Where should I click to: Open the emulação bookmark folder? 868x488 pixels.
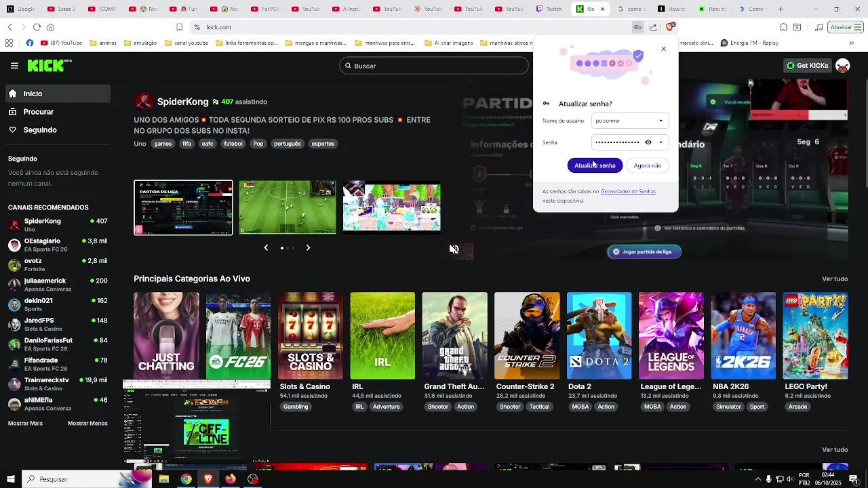click(140, 43)
